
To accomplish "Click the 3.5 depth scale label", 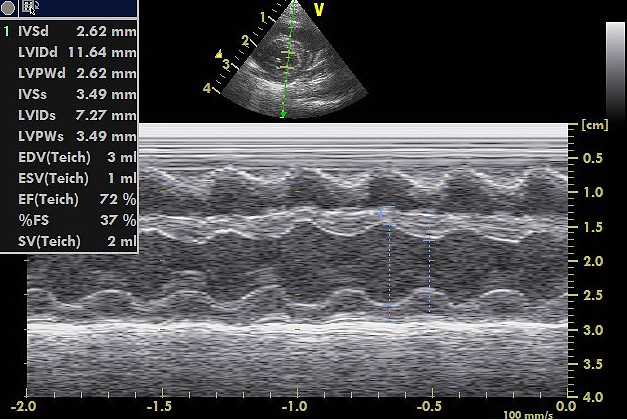I will [593, 364].
